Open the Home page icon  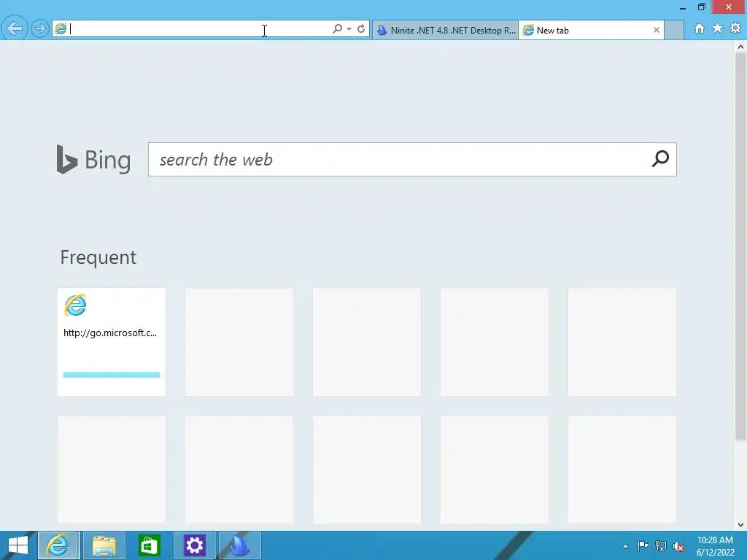point(700,28)
